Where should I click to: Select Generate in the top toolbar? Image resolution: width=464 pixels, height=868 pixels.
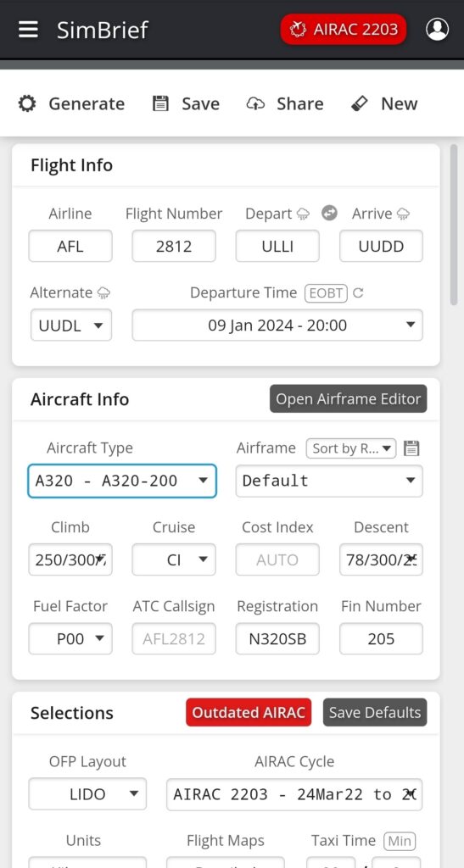click(x=71, y=104)
